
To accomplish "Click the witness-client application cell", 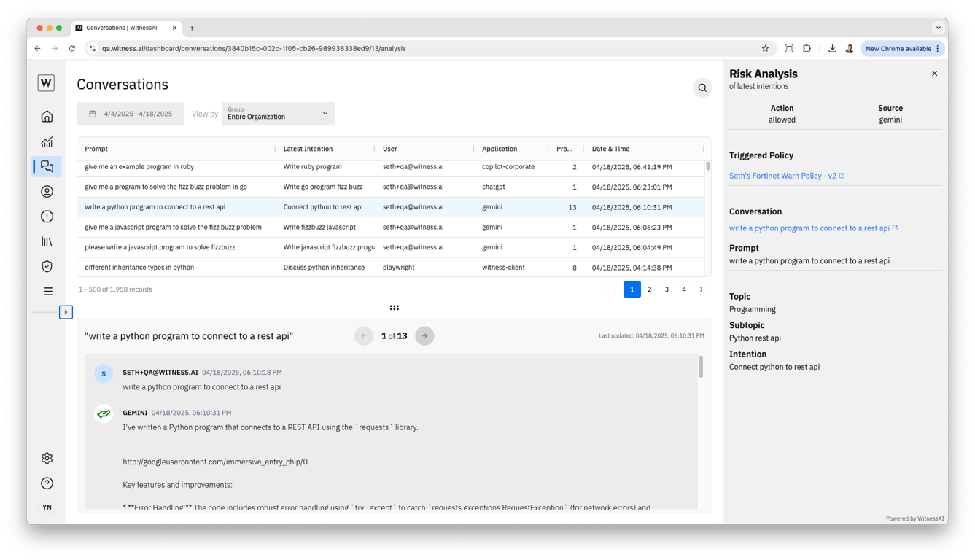I will coord(503,268).
